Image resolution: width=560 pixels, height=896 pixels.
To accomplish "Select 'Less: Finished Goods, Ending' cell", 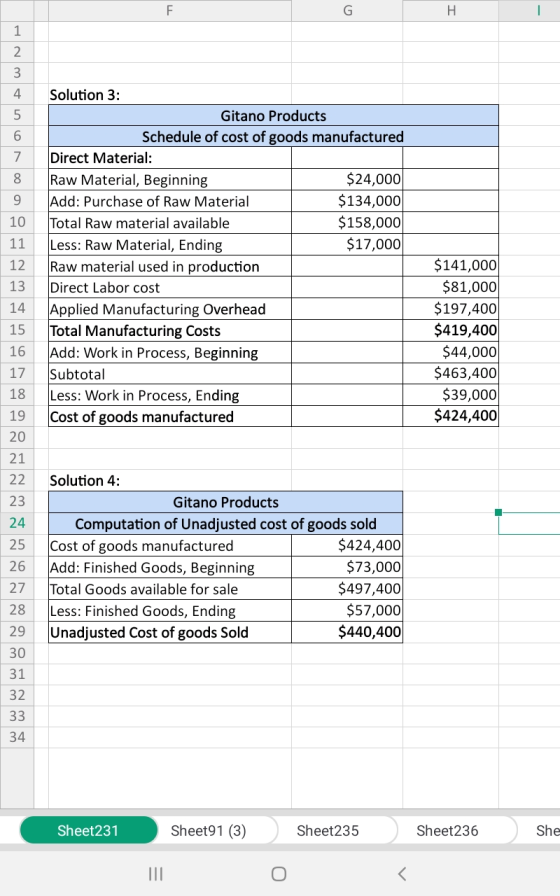I will tap(170, 611).
